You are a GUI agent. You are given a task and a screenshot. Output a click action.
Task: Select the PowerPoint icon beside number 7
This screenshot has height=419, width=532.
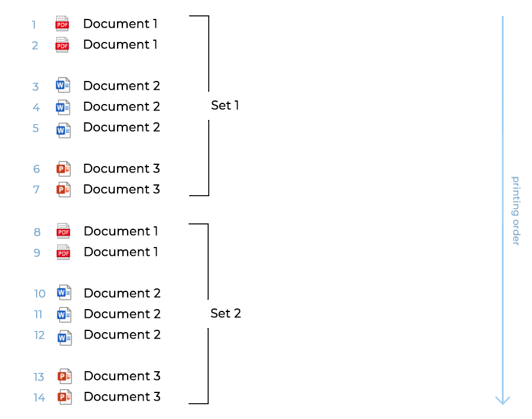tap(63, 190)
